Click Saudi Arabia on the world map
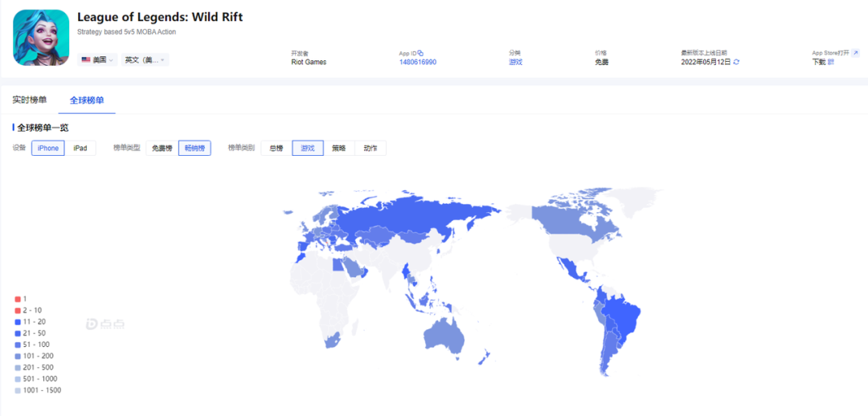This screenshot has width=868, height=416. [354, 267]
